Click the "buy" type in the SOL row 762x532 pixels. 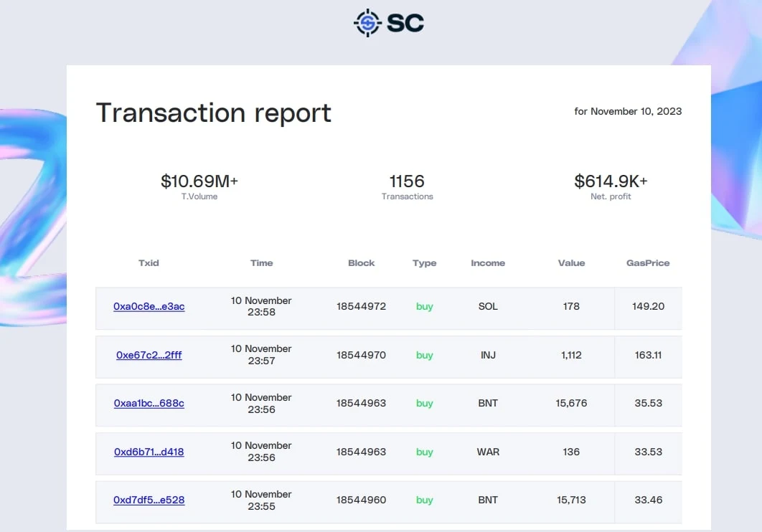[x=424, y=306]
